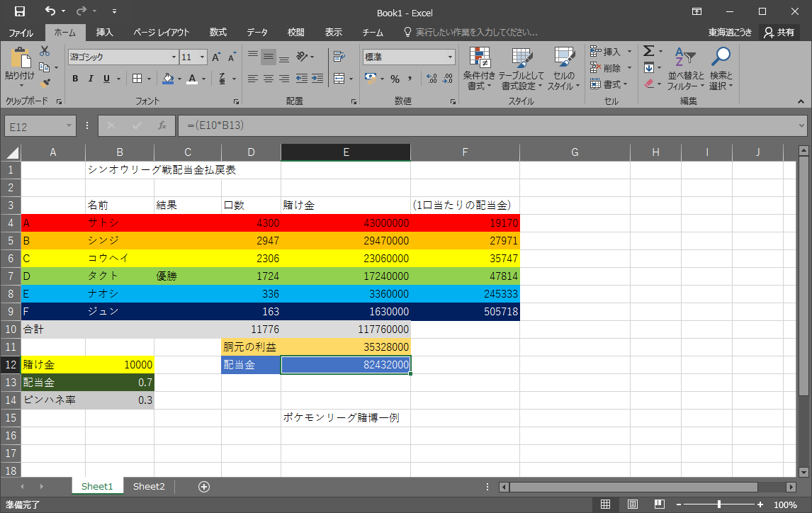Viewport: 812px width, 513px height.
Task: Expand the Name Box dropdown
Action: click(x=68, y=126)
